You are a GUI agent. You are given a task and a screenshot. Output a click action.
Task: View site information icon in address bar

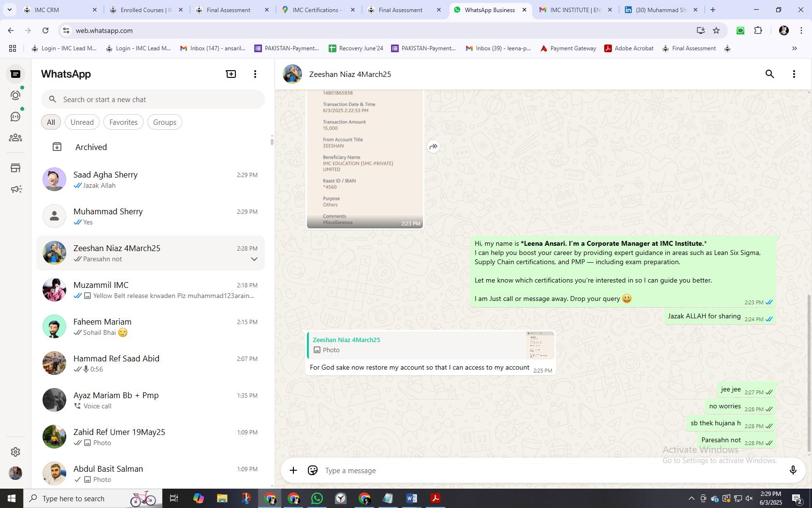point(66,30)
